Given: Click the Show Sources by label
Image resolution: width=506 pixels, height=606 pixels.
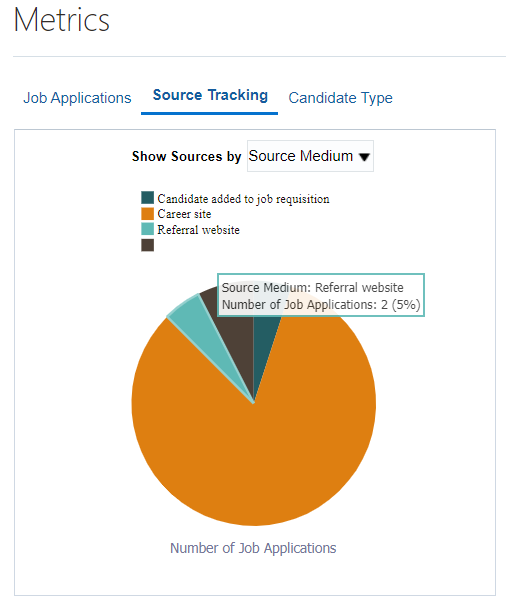Looking at the screenshot, I should click(186, 156).
